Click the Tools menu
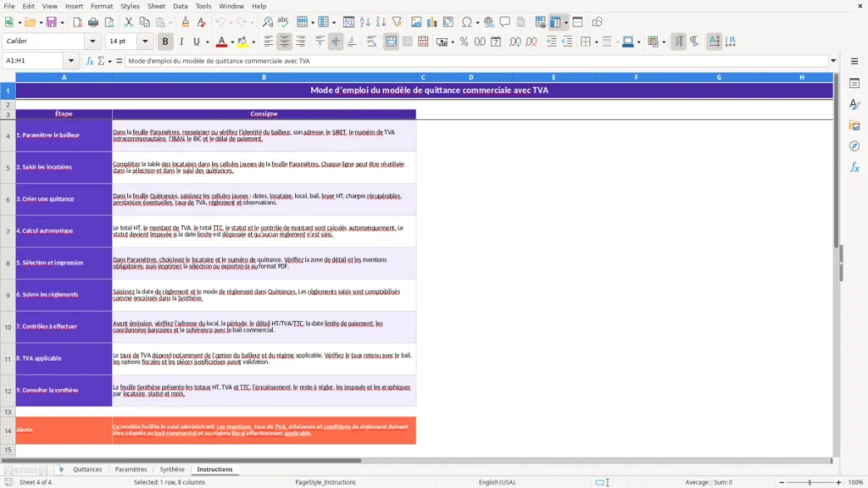This screenshot has height=488, width=868. (x=203, y=6)
